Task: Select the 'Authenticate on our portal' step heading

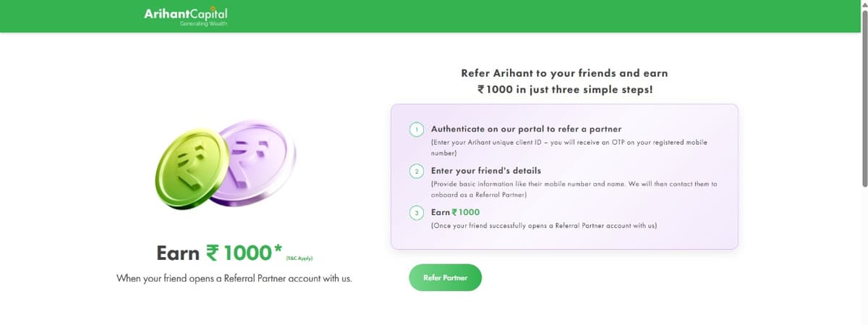Action: pos(526,129)
